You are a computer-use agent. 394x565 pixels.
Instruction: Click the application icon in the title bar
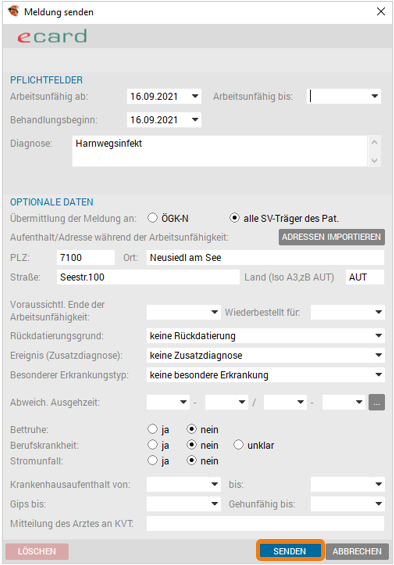[x=14, y=11]
